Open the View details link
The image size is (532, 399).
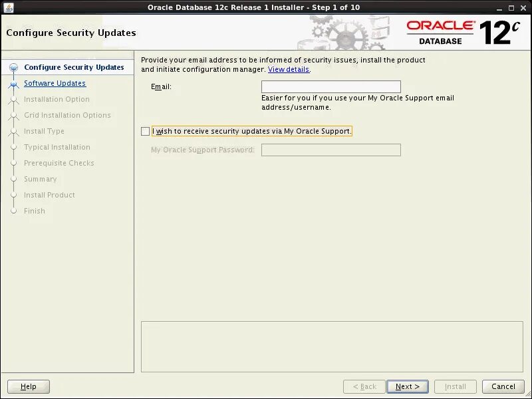click(289, 69)
